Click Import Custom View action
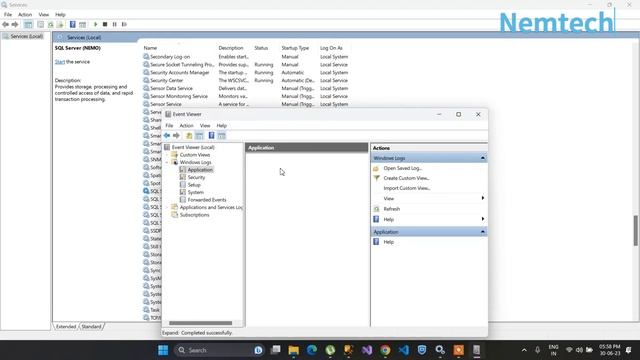The width and height of the screenshot is (640, 360). click(407, 188)
